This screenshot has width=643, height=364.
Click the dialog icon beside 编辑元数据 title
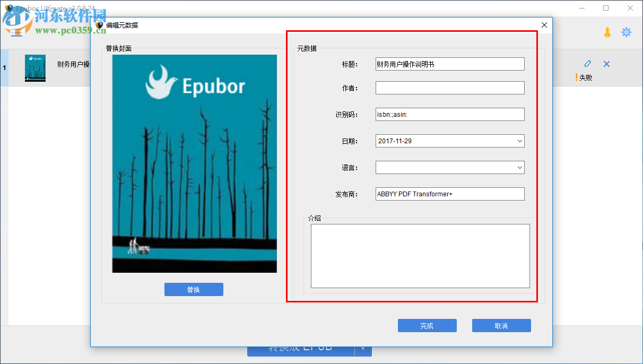click(x=99, y=24)
